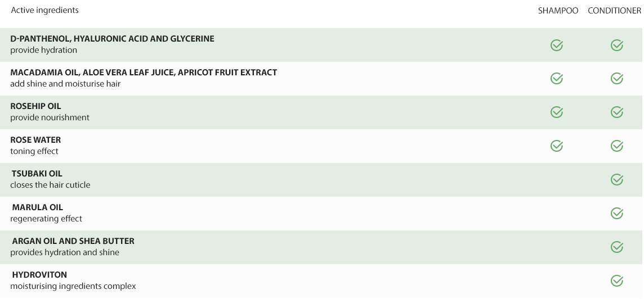Click the 'toning effect' description under Rose Water
The height and width of the screenshot is (299, 644).
tap(34, 151)
